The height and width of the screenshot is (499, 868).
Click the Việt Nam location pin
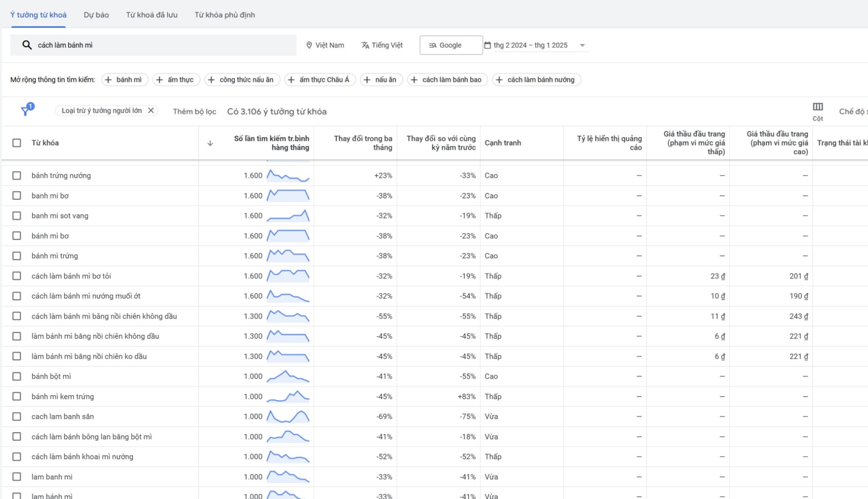point(309,45)
